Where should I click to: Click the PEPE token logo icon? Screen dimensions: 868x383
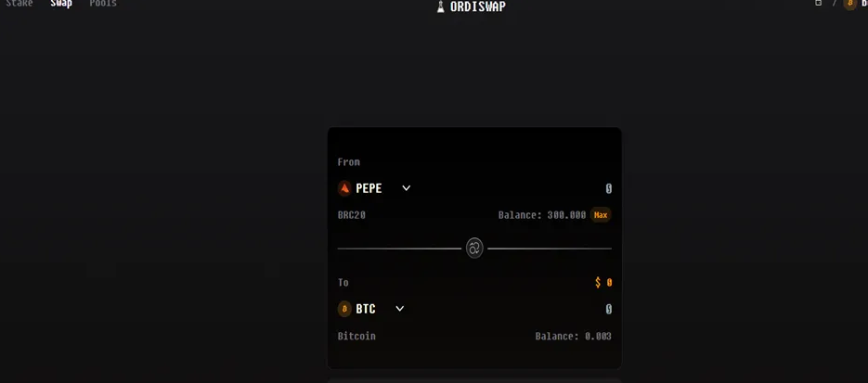(x=344, y=188)
